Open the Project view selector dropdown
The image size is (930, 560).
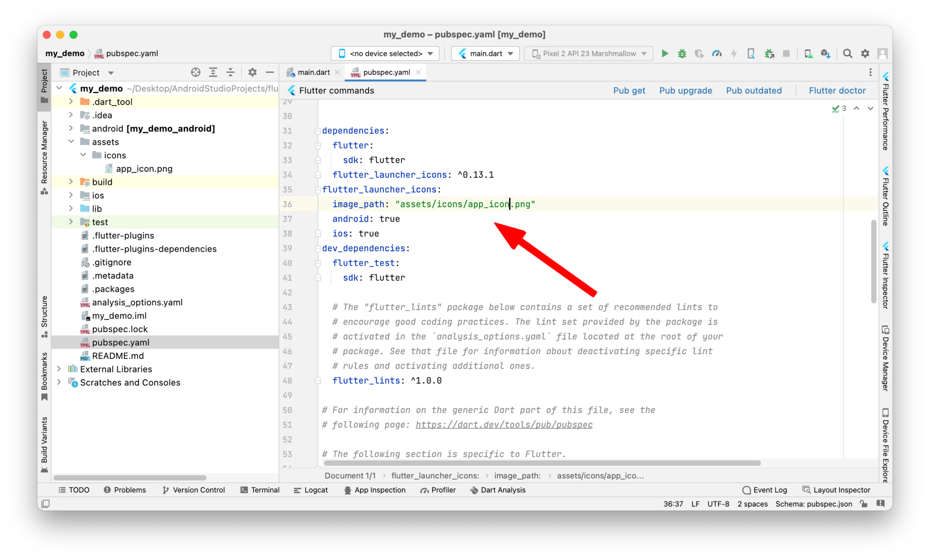click(x=87, y=73)
